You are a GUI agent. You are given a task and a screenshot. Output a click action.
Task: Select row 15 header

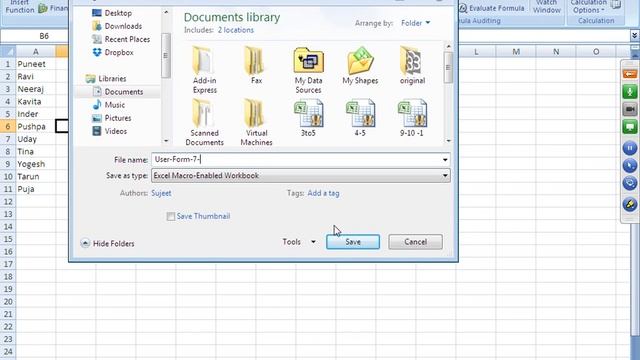[8, 239]
